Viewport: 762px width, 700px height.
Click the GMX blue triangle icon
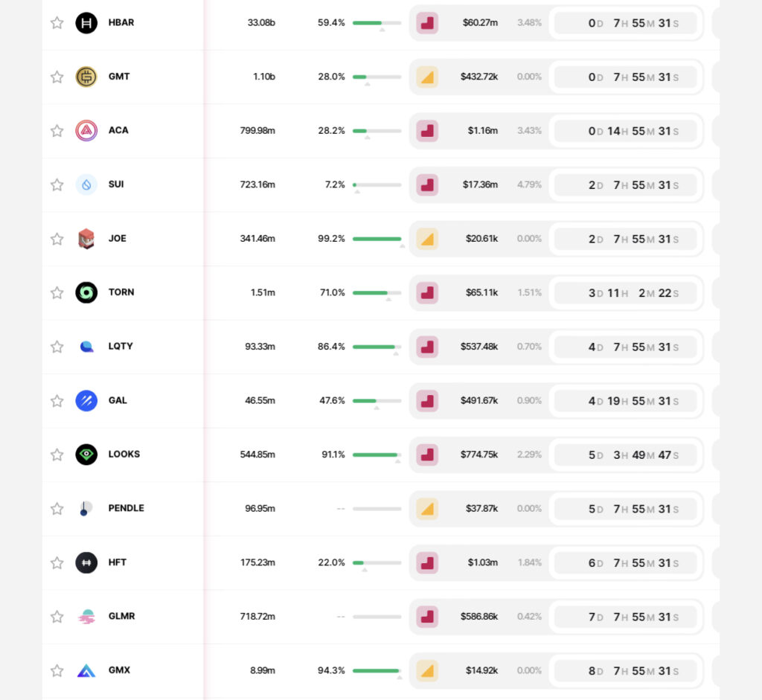pyautogui.click(x=86, y=670)
